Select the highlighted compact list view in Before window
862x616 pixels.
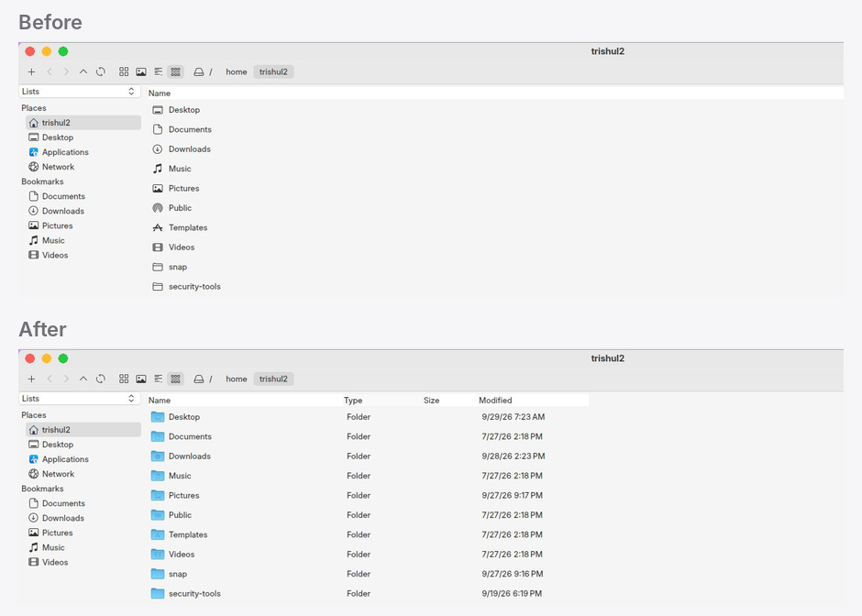(x=175, y=72)
